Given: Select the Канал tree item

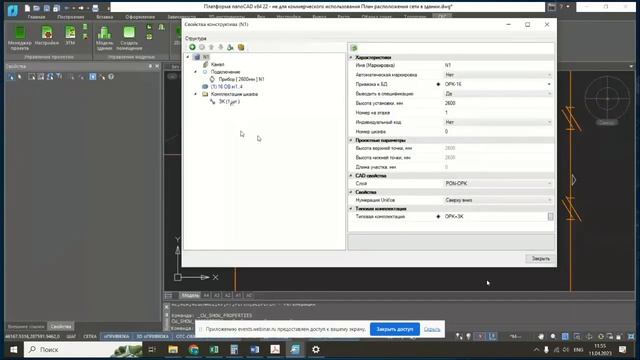Looking at the screenshot, I should 217,64.
